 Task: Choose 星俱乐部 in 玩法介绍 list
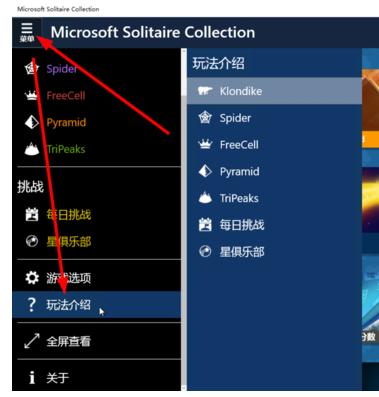click(x=274, y=251)
